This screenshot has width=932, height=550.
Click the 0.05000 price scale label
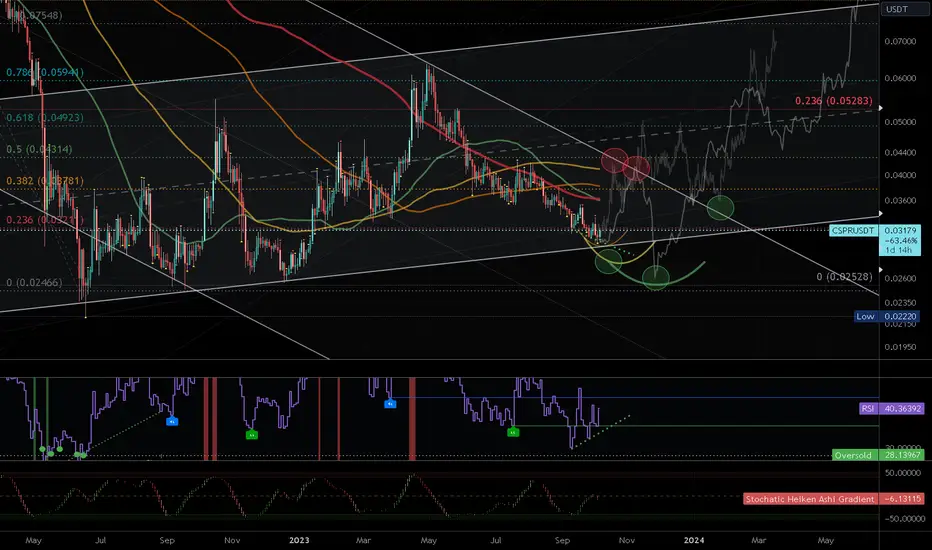[900, 122]
